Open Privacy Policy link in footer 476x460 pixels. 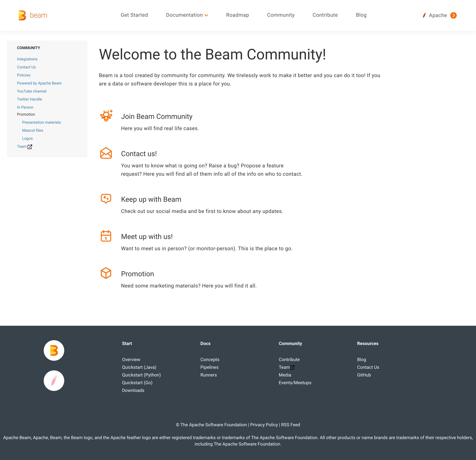click(x=264, y=425)
